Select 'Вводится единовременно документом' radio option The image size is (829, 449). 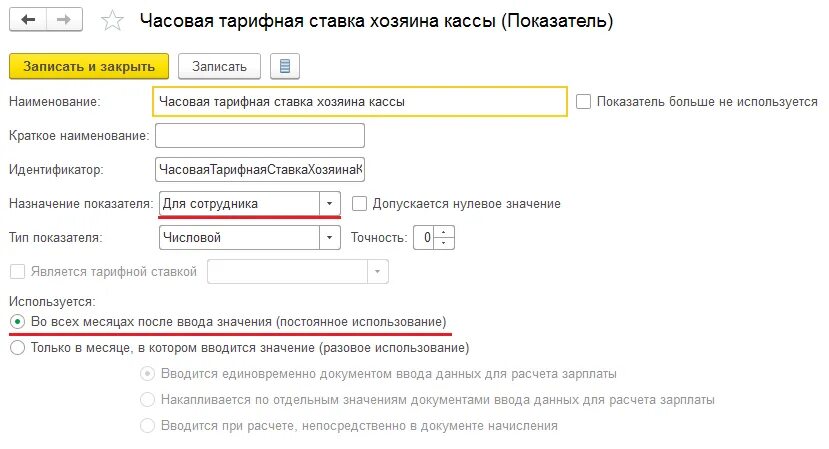point(147,373)
